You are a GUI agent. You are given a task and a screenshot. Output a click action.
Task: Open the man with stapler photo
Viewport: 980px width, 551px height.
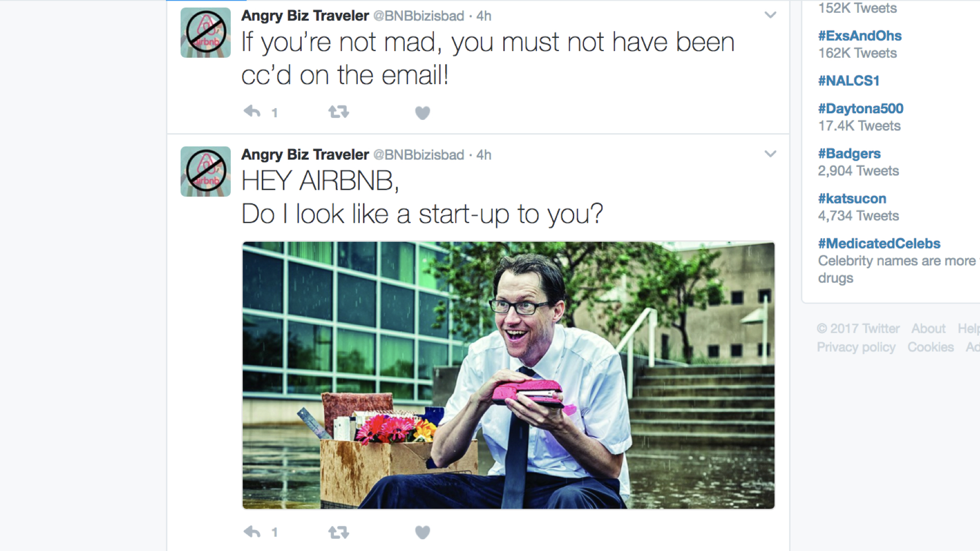(x=508, y=375)
